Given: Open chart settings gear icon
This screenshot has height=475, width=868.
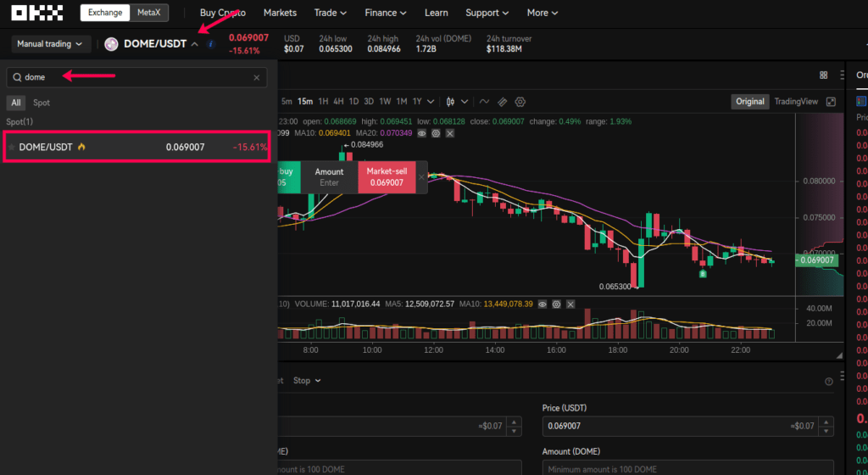Looking at the screenshot, I should click(x=520, y=102).
